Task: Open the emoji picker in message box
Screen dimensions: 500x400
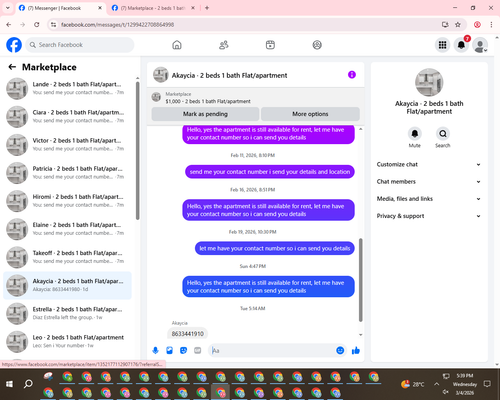Action: (x=340, y=350)
